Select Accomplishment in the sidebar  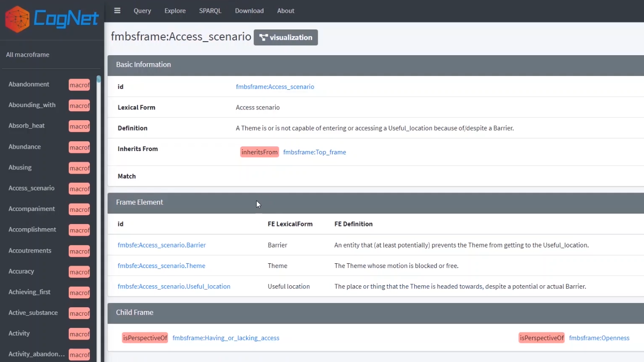click(x=32, y=230)
